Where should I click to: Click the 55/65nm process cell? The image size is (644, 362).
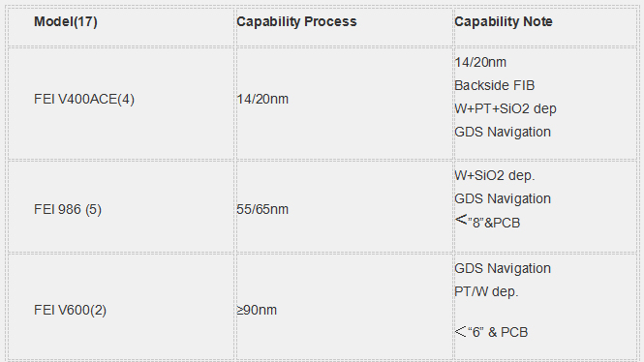(x=344, y=206)
